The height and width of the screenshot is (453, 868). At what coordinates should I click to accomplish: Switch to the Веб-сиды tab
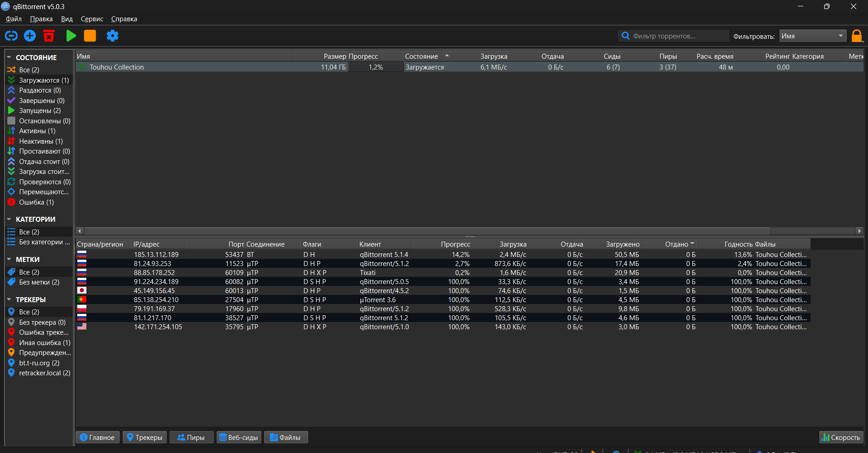(239, 437)
